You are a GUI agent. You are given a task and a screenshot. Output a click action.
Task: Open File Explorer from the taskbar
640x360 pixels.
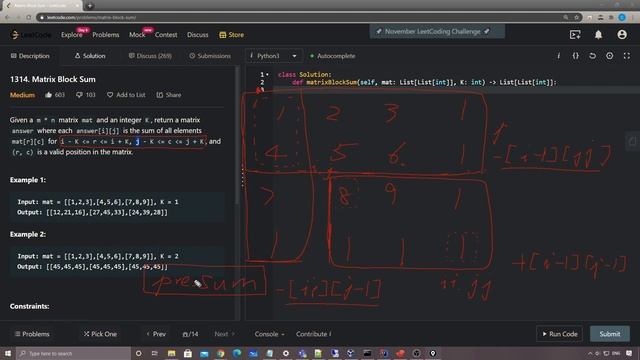click(171, 353)
